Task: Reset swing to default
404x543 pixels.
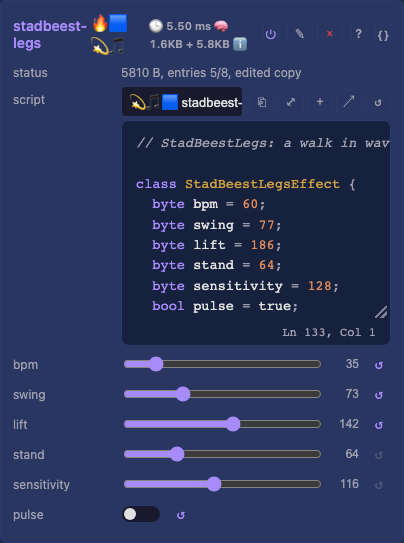Action: [379, 395]
